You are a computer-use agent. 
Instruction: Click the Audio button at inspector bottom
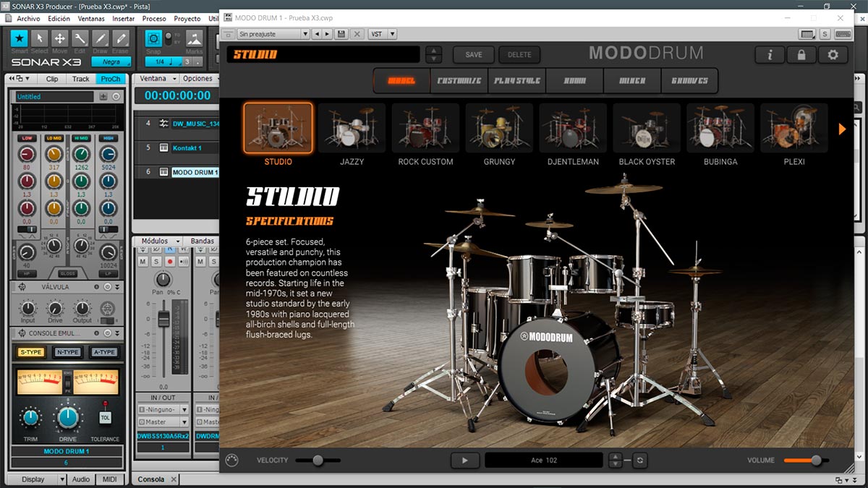coord(81,479)
